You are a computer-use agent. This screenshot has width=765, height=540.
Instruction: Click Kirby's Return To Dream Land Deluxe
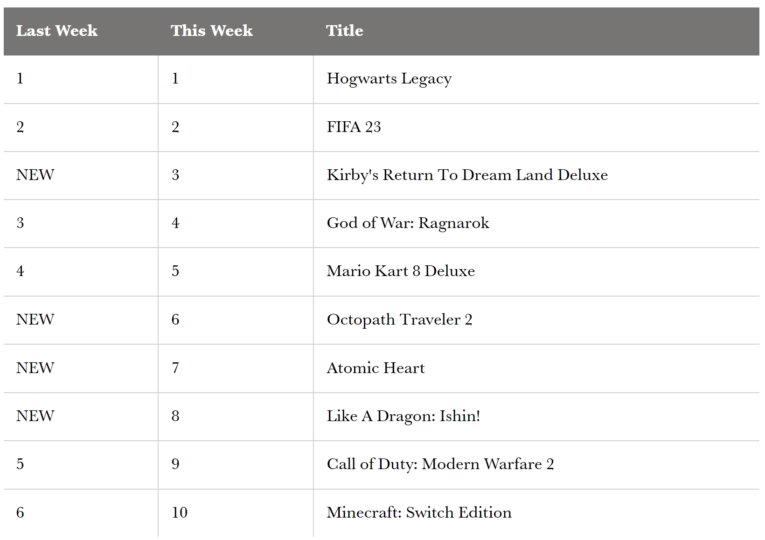[x=467, y=175]
